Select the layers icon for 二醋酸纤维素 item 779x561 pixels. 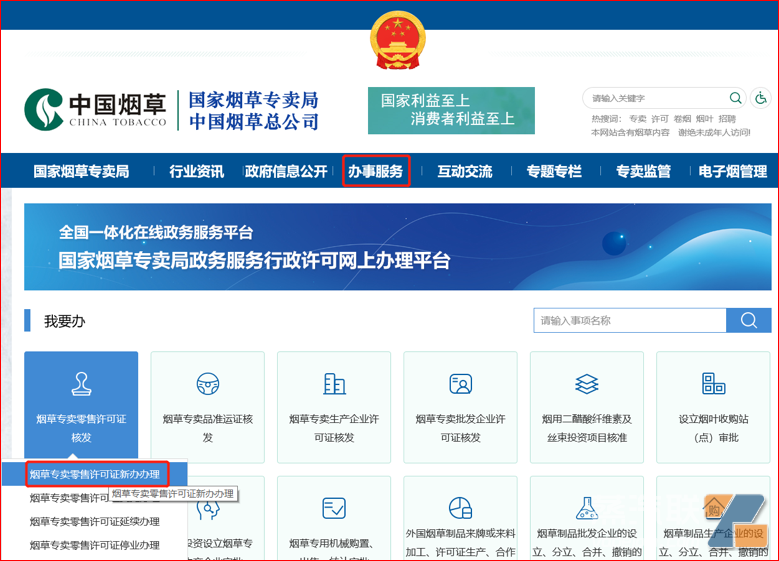tap(587, 384)
